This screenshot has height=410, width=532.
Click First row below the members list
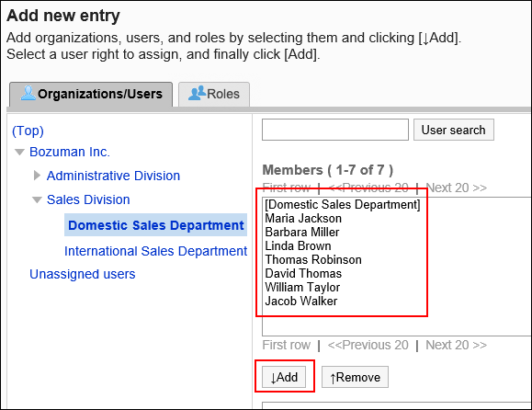(x=287, y=345)
